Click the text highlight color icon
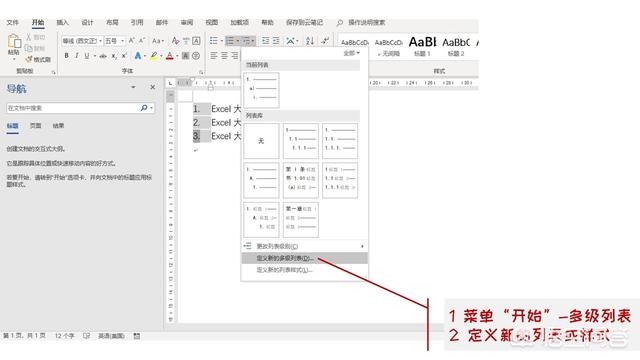The image size is (640, 360). point(153,56)
